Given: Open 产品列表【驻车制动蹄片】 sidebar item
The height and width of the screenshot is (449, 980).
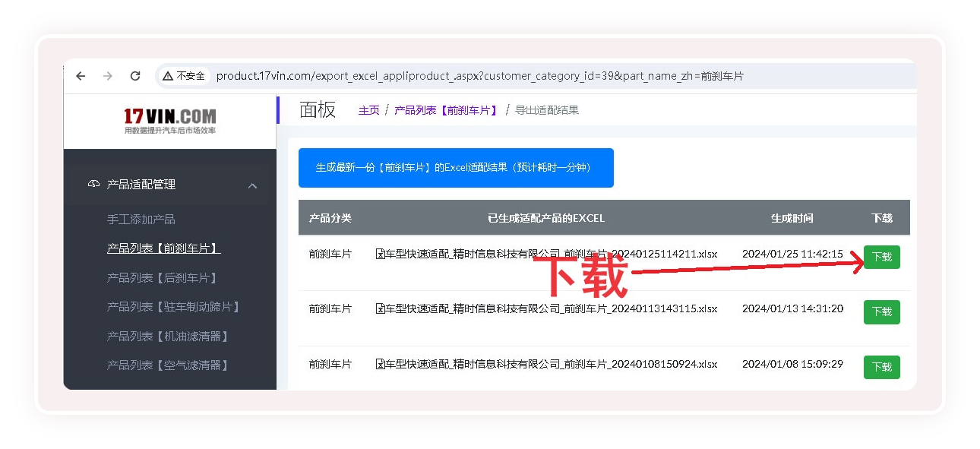Looking at the screenshot, I should (174, 307).
